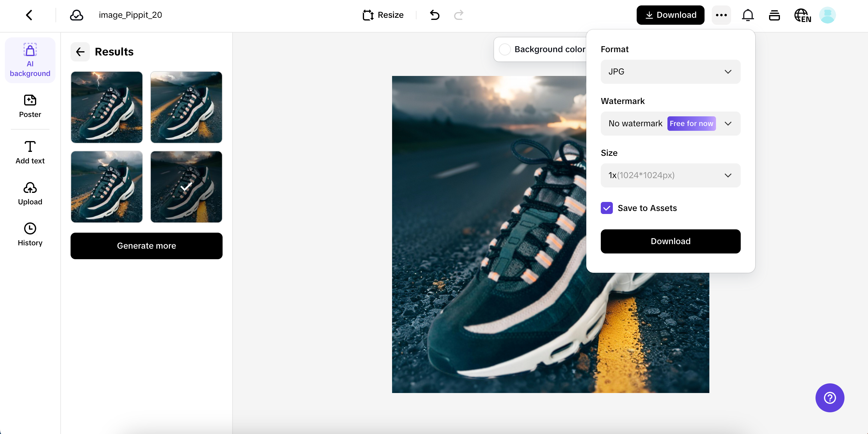Open the three-dot more options menu
The height and width of the screenshot is (434, 868).
click(x=721, y=15)
